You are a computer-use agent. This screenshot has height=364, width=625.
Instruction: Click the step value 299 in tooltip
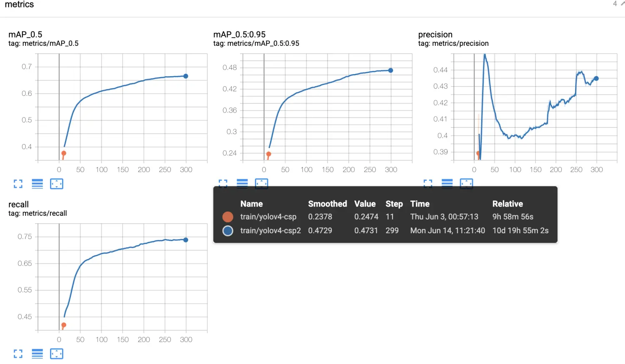point(392,231)
